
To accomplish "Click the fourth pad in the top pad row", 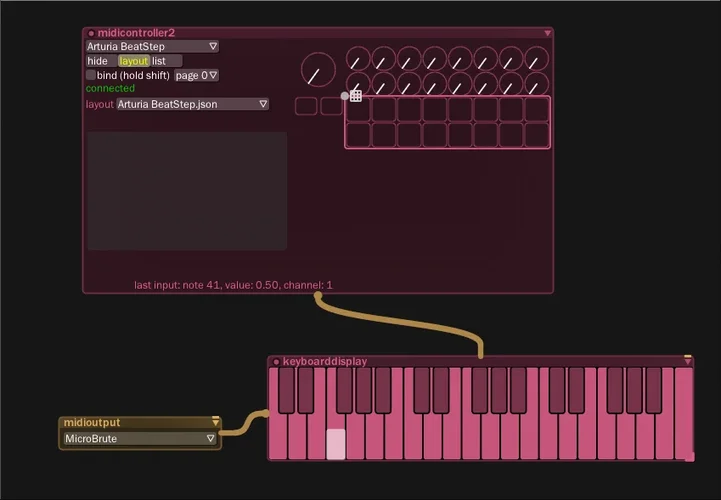I will point(435,109).
